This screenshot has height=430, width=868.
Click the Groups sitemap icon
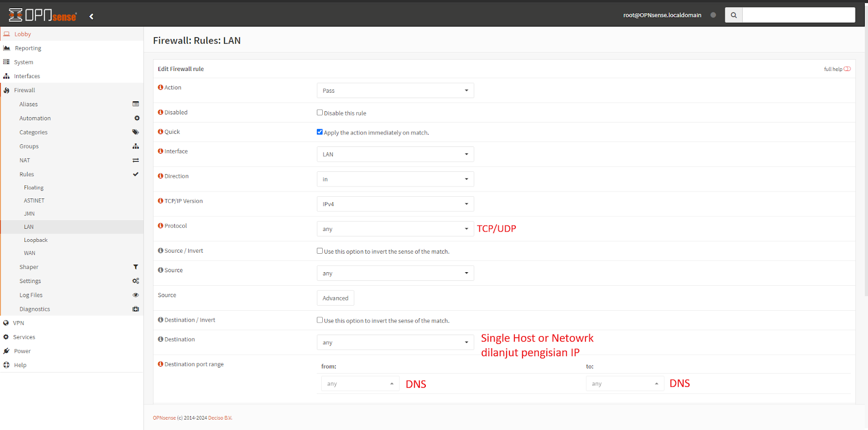[136, 146]
